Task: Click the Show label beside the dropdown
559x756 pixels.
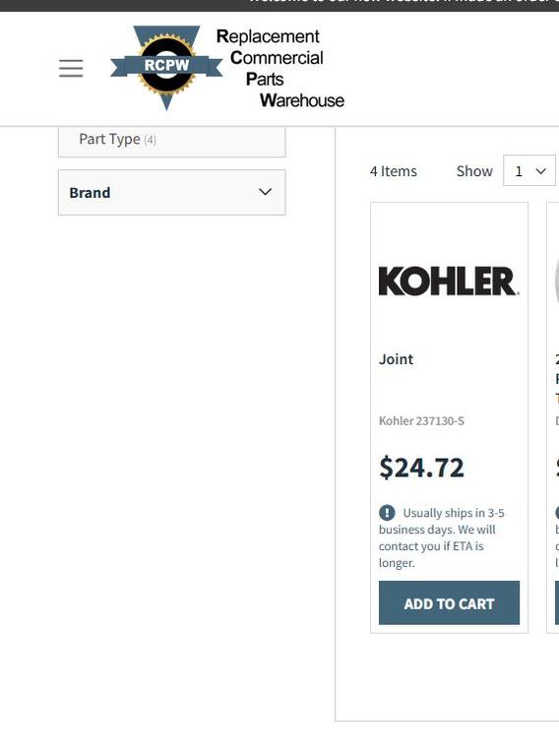Action: click(474, 171)
